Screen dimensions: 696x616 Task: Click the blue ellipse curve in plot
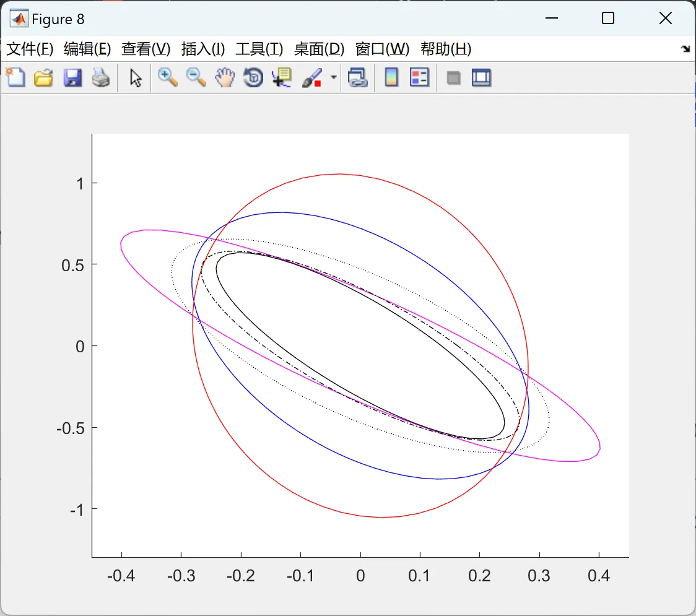pyautogui.click(x=281, y=212)
